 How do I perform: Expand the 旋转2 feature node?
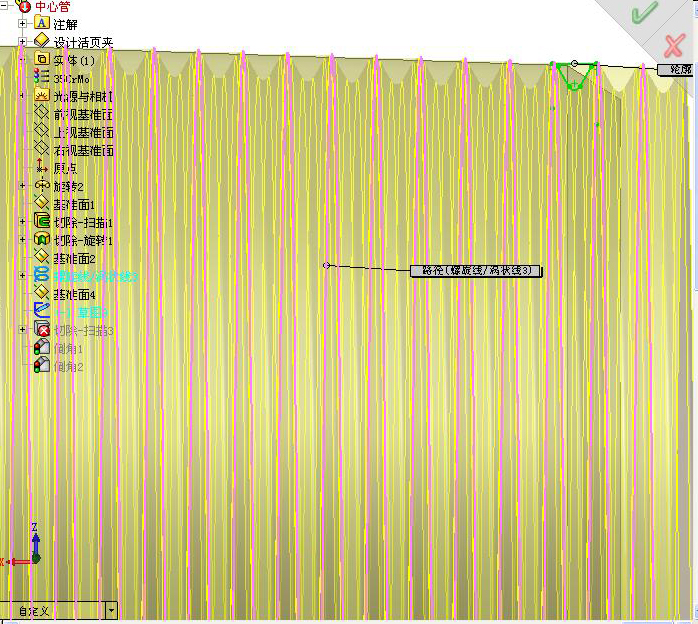(x=22, y=186)
